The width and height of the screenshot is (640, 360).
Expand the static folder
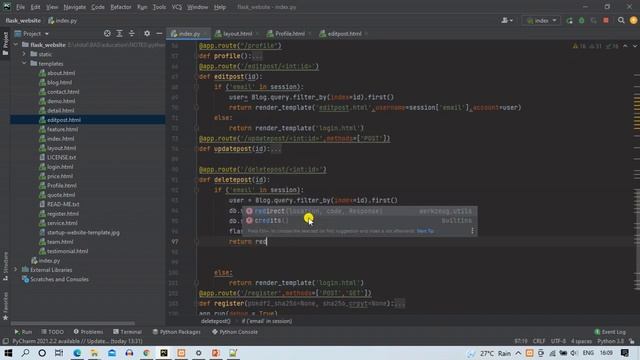pyautogui.click(x=24, y=54)
